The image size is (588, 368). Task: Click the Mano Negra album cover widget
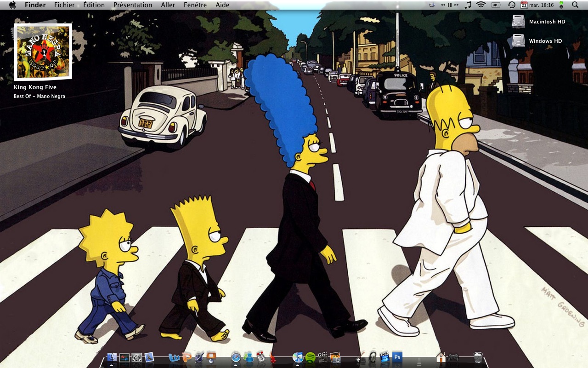[x=43, y=52]
